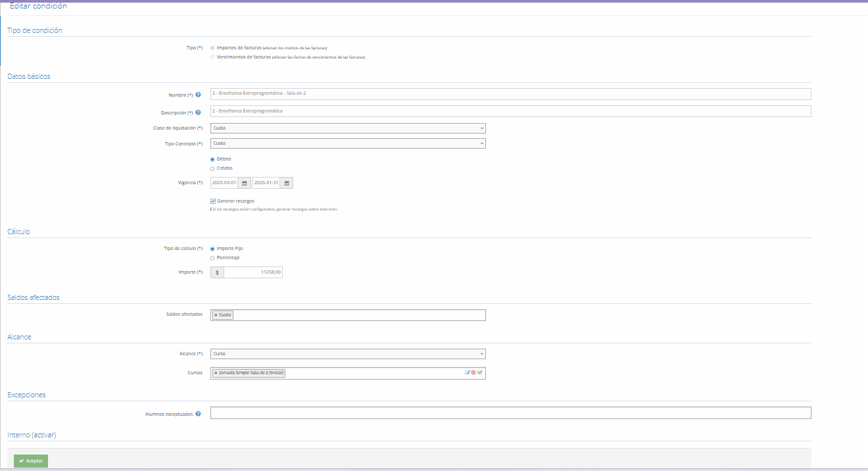
Task: Click the green select-all icon in Cursos
Action: [480, 372]
